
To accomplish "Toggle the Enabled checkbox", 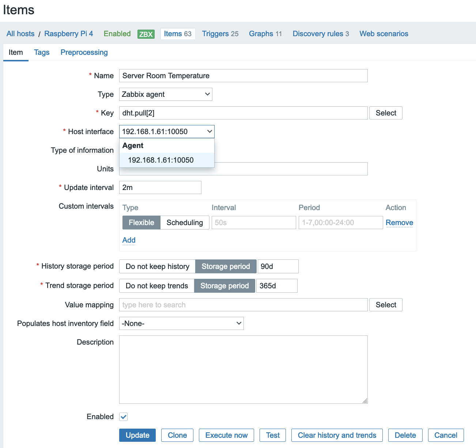I will (124, 417).
